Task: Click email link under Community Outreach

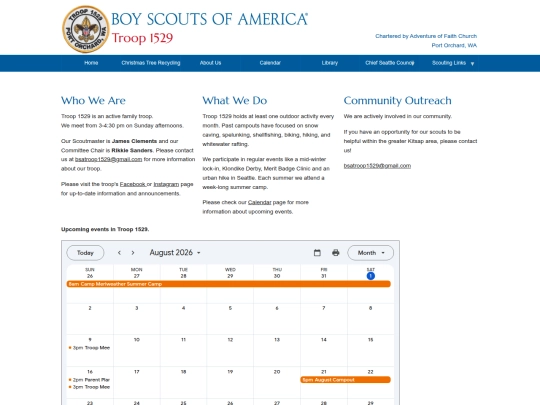Action: point(377,166)
